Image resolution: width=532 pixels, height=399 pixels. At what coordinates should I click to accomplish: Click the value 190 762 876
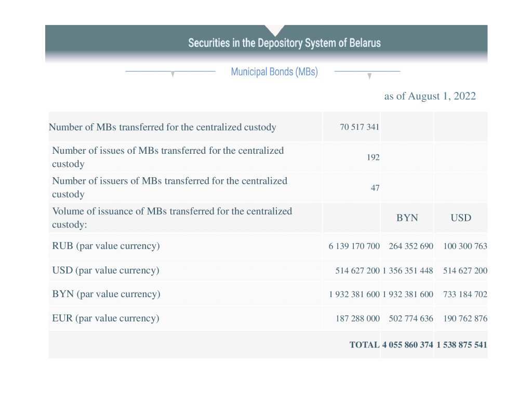tap(465, 318)
